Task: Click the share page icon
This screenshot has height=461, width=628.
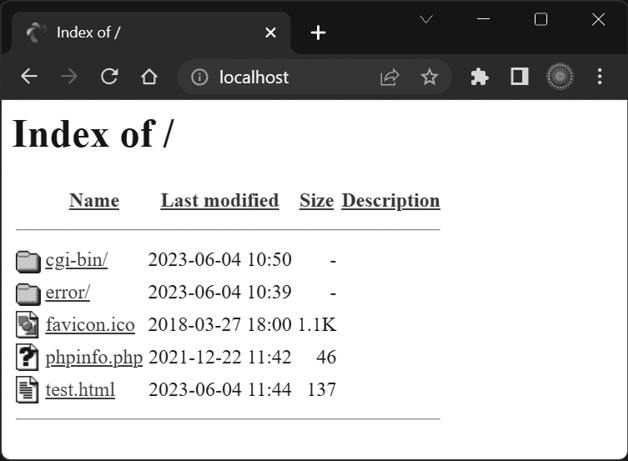Action: [x=389, y=77]
